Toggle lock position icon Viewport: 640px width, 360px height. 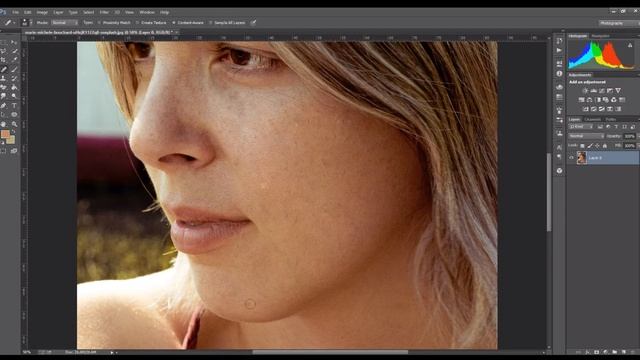[598, 146]
